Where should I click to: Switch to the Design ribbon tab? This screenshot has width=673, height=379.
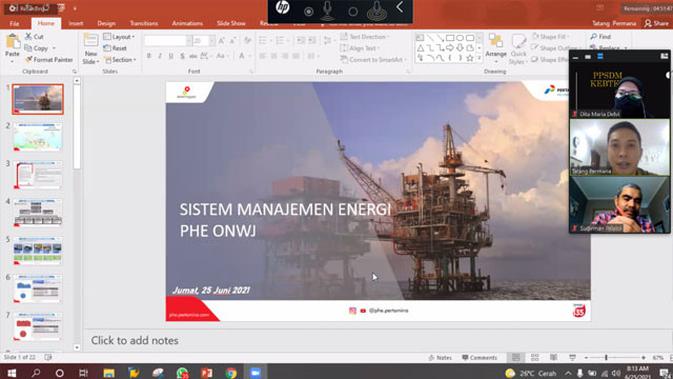point(106,24)
